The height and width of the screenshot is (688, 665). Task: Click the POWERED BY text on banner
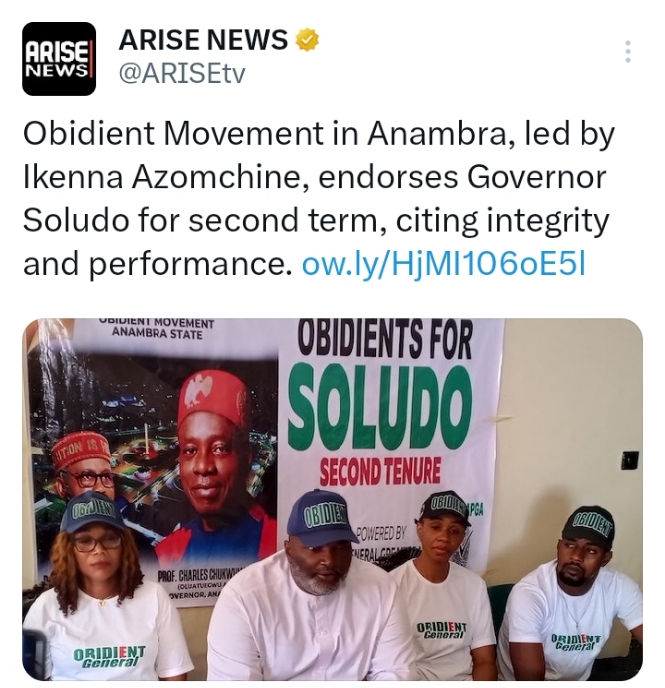pyautogui.click(x=381, y=534)
